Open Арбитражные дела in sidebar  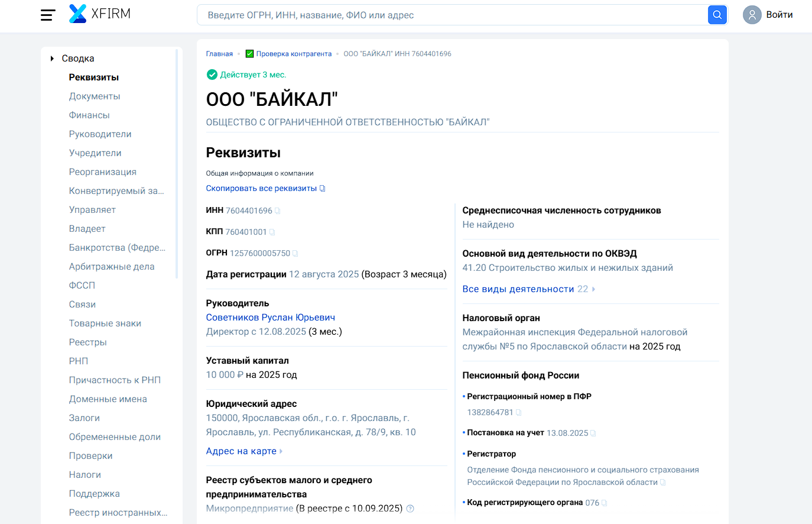click(x=112, y=267)
